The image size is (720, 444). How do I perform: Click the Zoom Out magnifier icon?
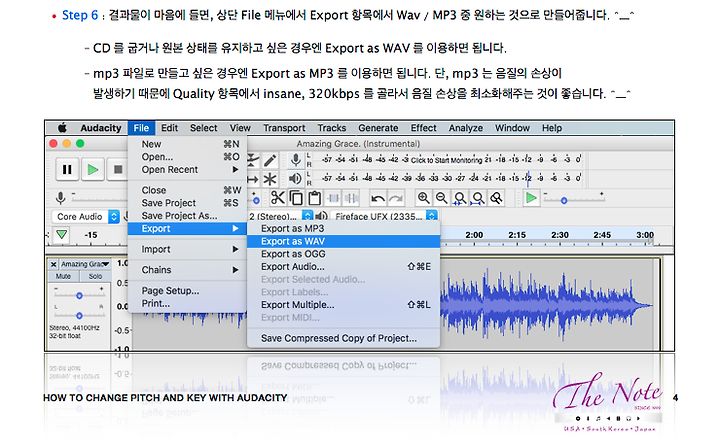[x=441, y=198]
